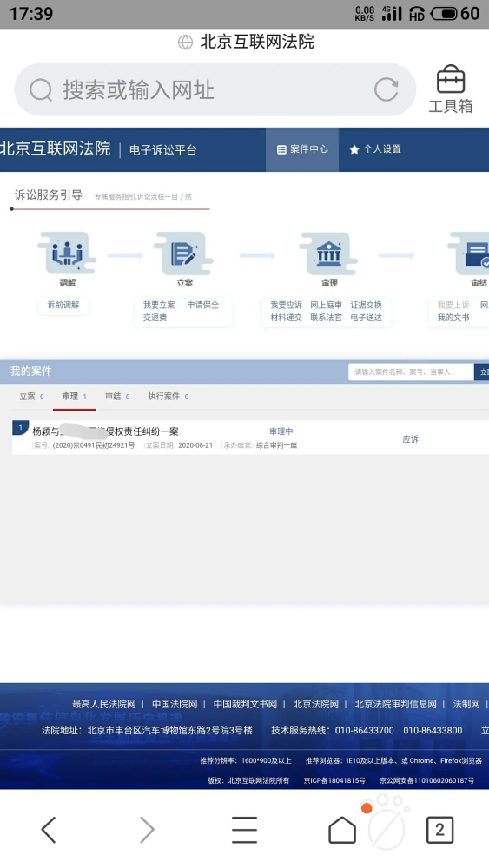This screenshot has height=868, width=489.
Task: Click the 诉前调解 link
Action: pyautogui.click(x=63, y=305)
